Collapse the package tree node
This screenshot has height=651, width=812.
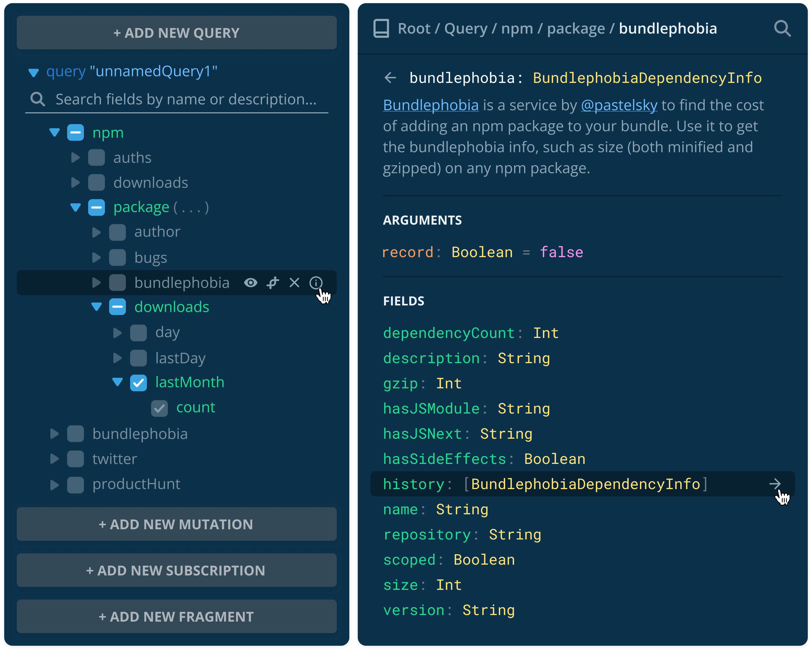click(x=76, y=207)
